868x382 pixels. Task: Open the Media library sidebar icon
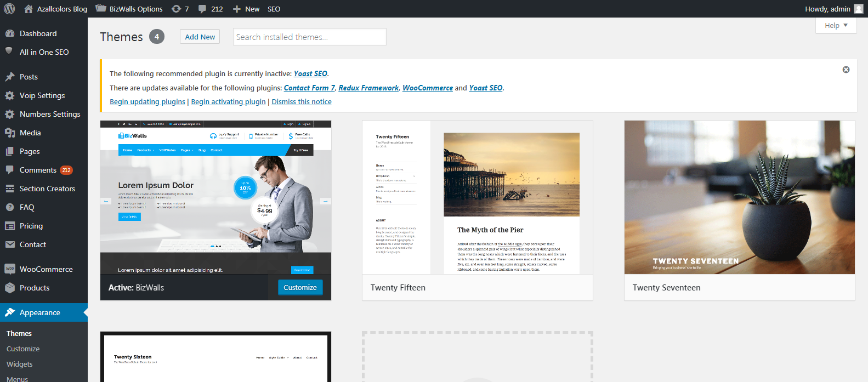pyautogui.click(x=10, y=133)
